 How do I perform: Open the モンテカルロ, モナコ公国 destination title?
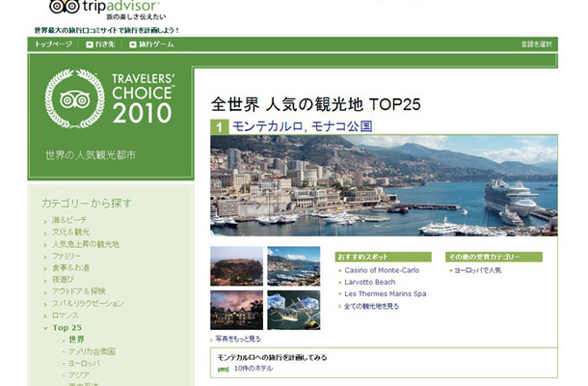303,126
